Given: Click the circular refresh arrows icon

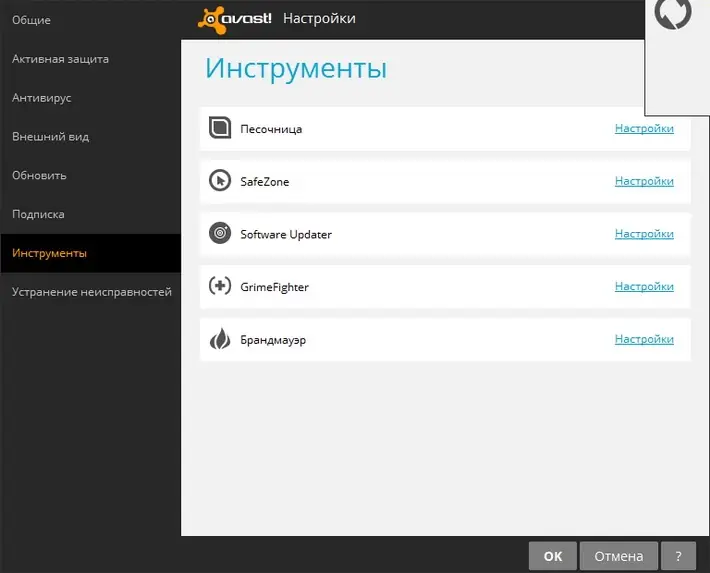Looking at the screenshot, I should 673,14.
